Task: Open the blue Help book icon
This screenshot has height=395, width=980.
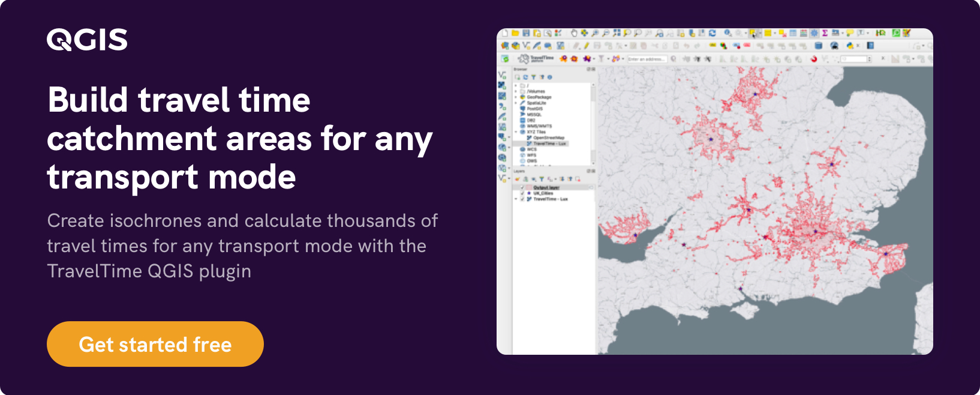Action: pos(870,46)
